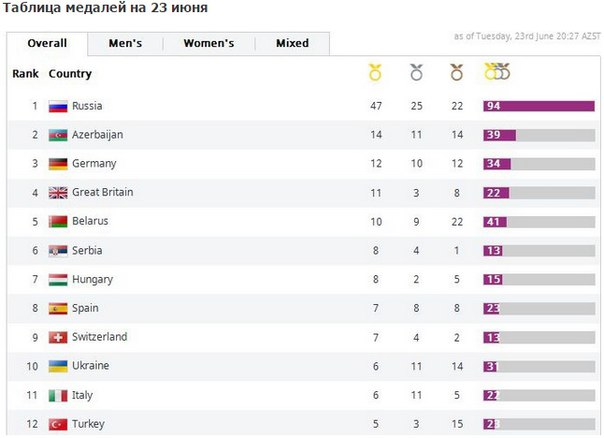Open the Mixed medals tab
This screenshot has height=438, width=604.
click(292, 44)
